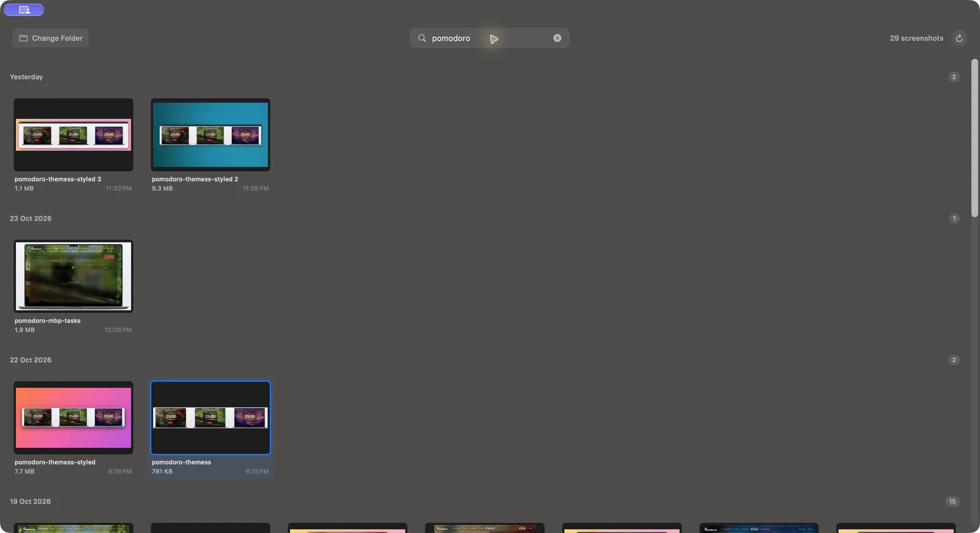Click the count badge for 23 Oct 2026
This screenshot has width=980, height=533.
tap(954, 219)
